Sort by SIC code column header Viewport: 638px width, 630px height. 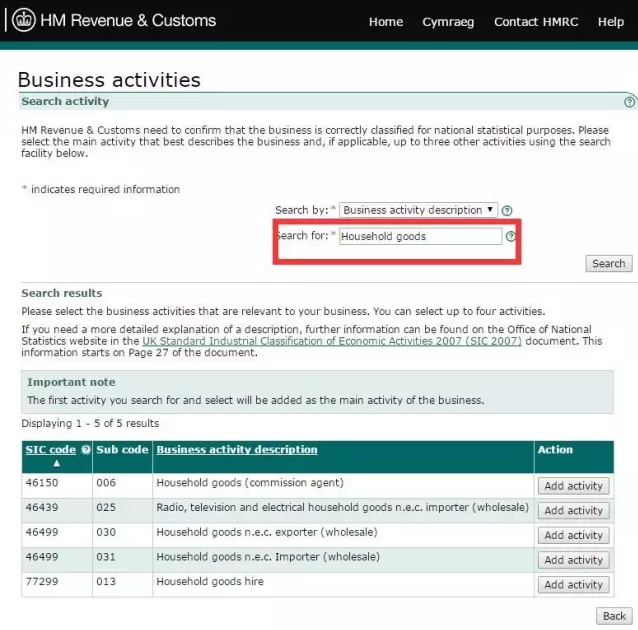tap(50, 450)
